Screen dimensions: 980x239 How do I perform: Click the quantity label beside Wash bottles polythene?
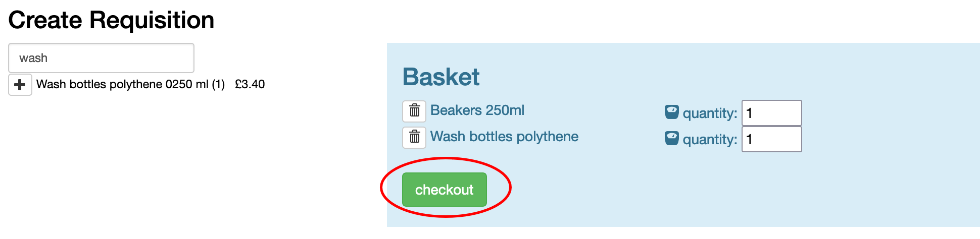(710, 140)
